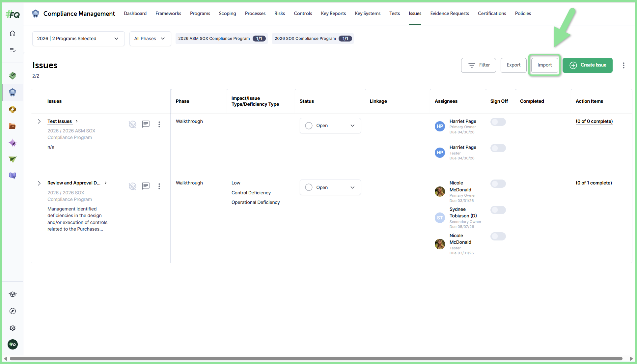Click the three-dot menu beside Create Issue
Image resolution: width=637 pixels, height=364 pixels.
click(x=623, y=65)
